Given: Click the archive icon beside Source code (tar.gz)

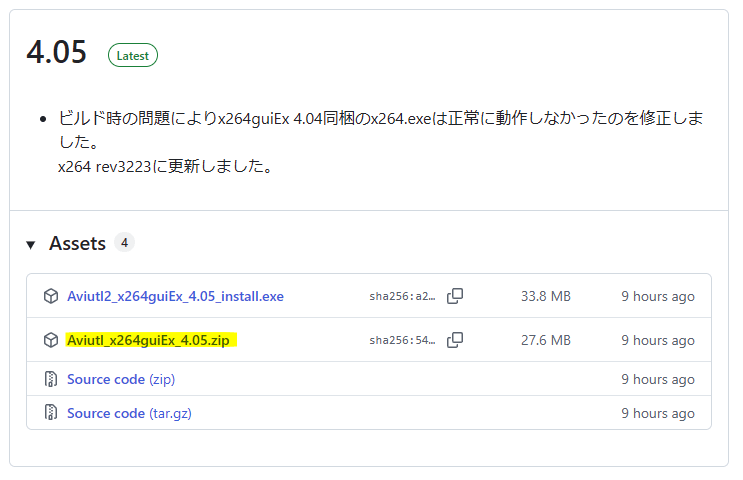Looking at the screenshot, I should pos(51,413).
